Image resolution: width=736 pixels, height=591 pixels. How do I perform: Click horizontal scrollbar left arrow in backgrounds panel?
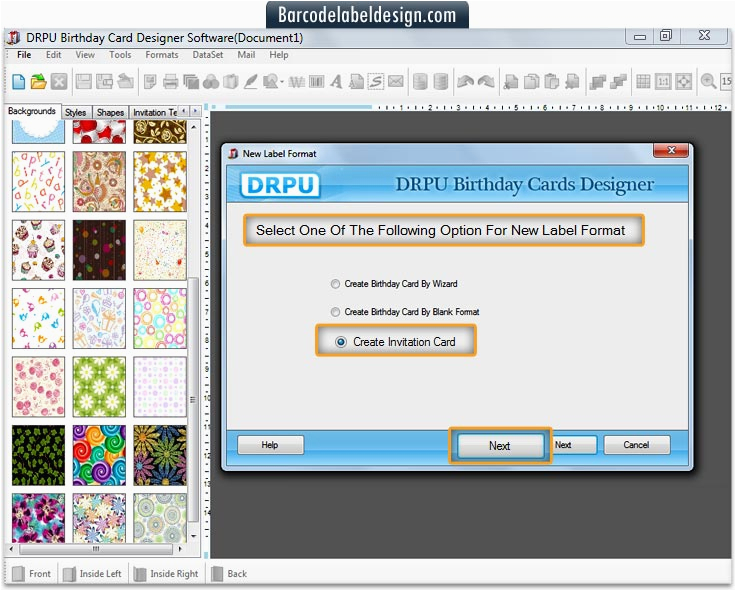(11, 548)
